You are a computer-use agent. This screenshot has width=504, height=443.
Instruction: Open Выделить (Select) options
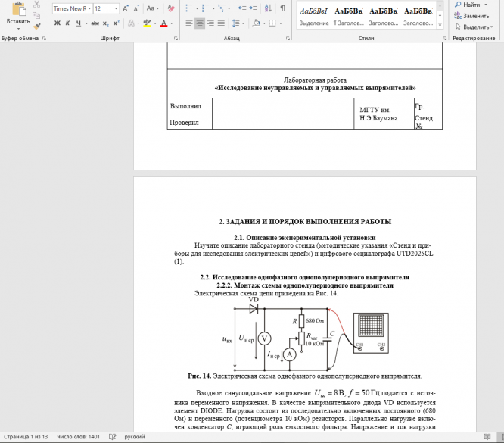(x=474, y=27)
